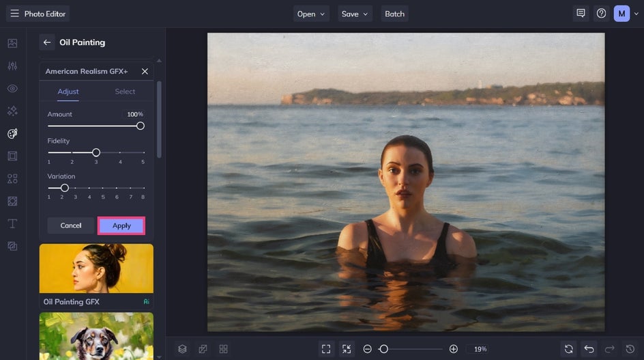
Task: Click the Cancel button
Action: point(71,225)
